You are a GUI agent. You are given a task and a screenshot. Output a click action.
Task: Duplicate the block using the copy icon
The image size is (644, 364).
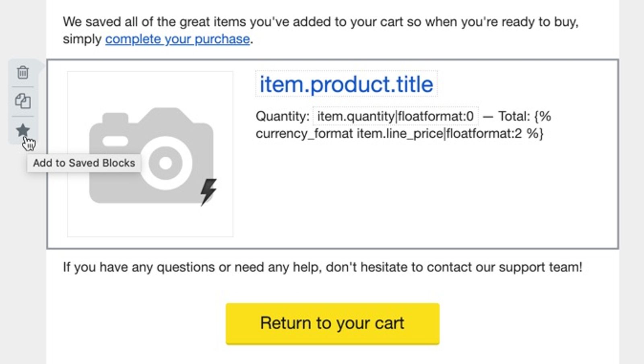pyautogui.click(x=23, y=101)
